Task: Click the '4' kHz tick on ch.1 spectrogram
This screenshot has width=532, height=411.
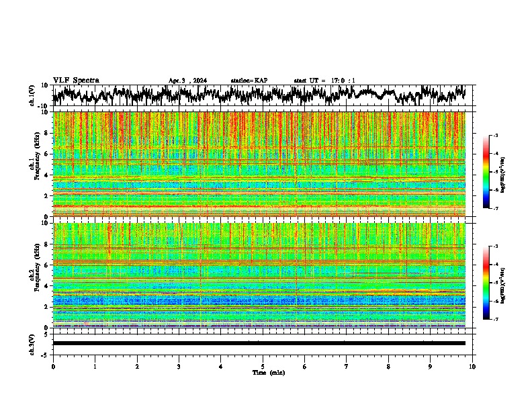Action: (x=47, y=175)
